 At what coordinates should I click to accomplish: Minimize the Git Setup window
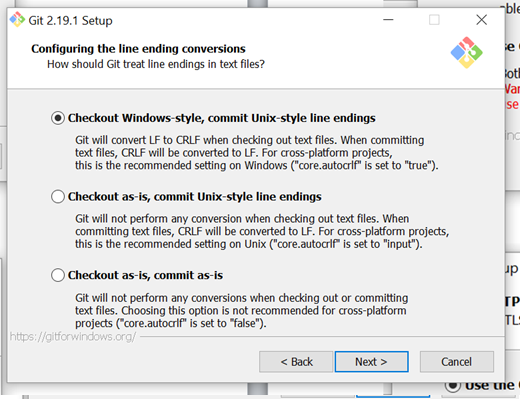(388, 20)
